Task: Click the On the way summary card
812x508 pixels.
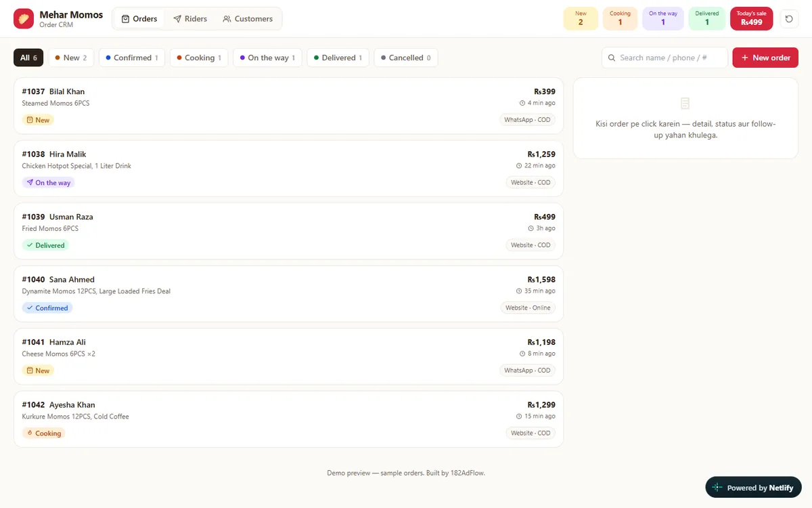Action: point(662,18)
